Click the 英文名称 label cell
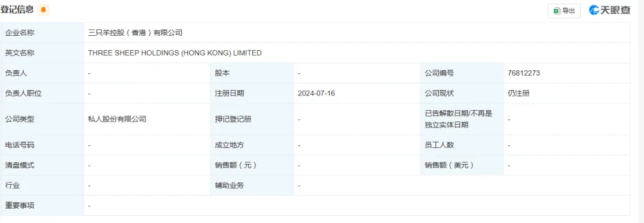 (42, 53)
